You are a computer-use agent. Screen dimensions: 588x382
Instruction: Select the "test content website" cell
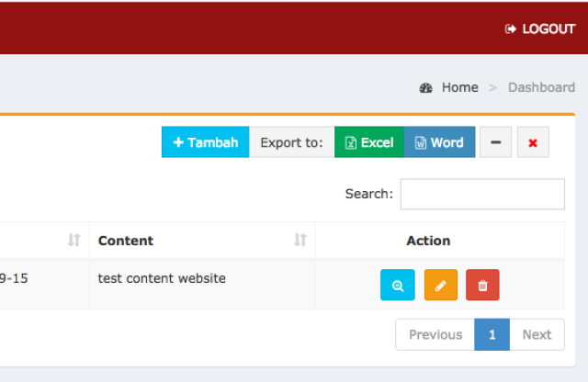click(162, 278)
